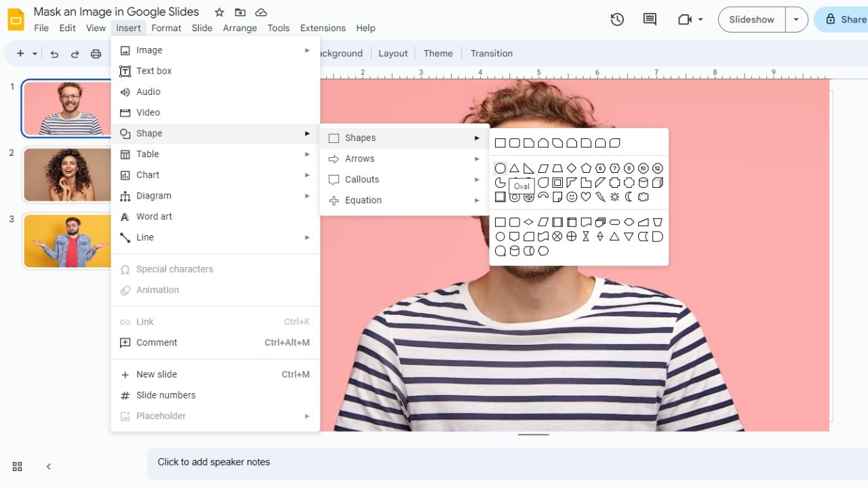The image size is (868, 488).
Task: Insert the Heart shape
Action: click(x=585, y=197)
